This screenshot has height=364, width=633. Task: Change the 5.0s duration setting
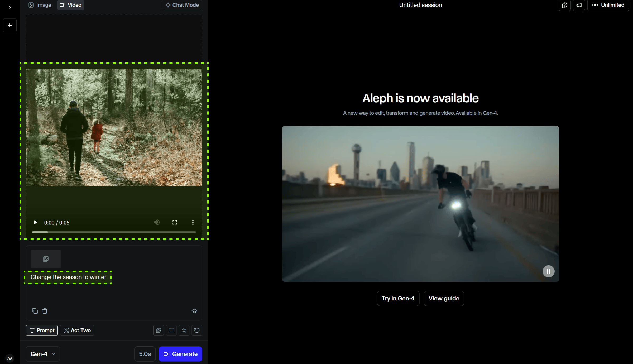coord(145,354)
